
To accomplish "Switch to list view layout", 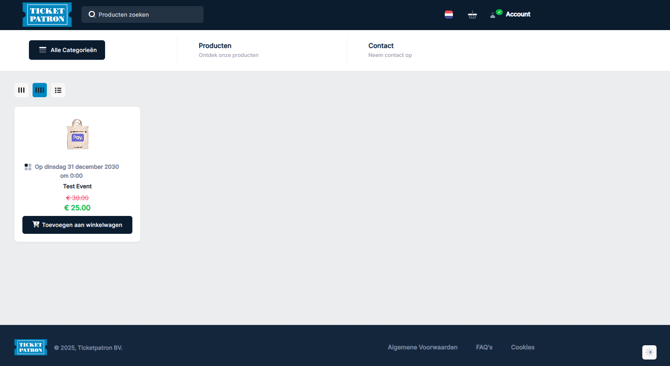I will 58,90.
